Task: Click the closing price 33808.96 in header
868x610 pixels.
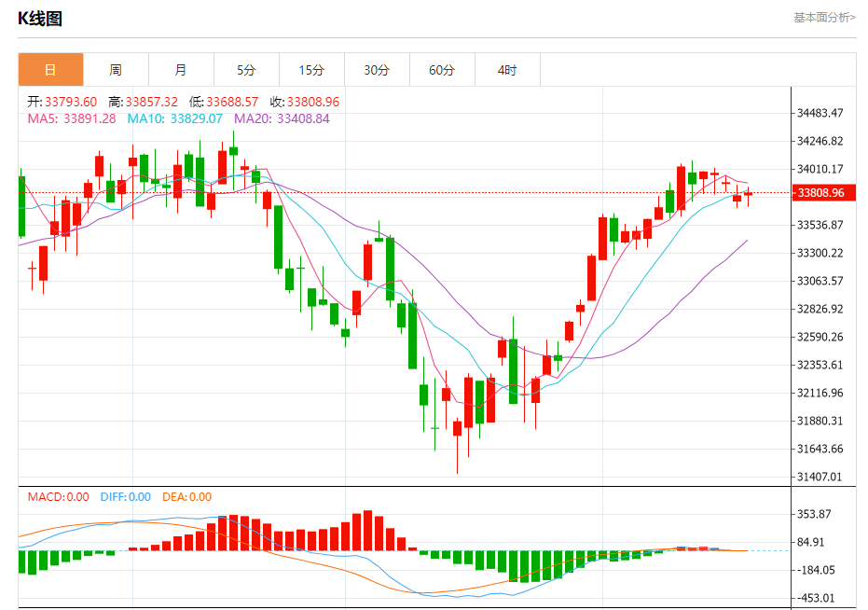Action: (x=313, y=102)
